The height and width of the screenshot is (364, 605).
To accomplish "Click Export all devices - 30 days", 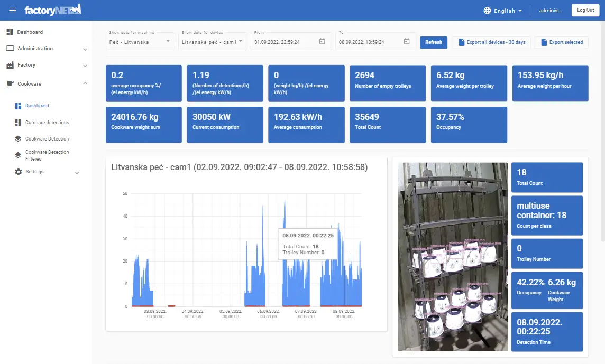I will click(492, 42).
